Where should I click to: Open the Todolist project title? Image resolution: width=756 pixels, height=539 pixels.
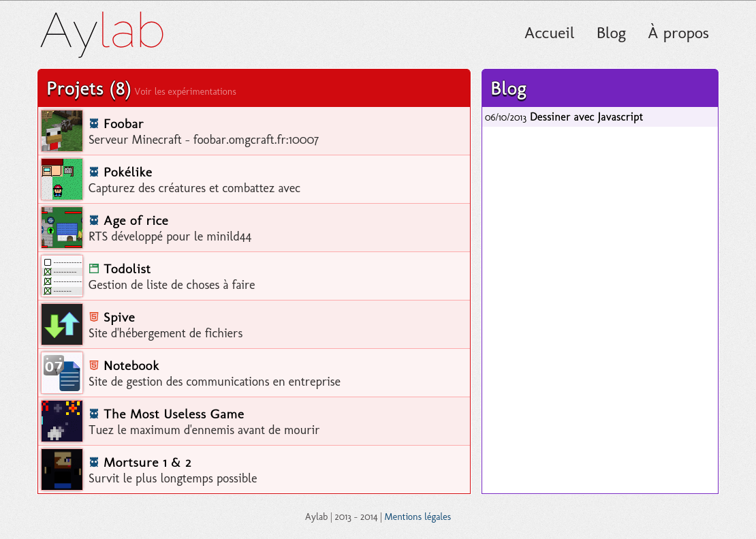click(x=127, y=268)
